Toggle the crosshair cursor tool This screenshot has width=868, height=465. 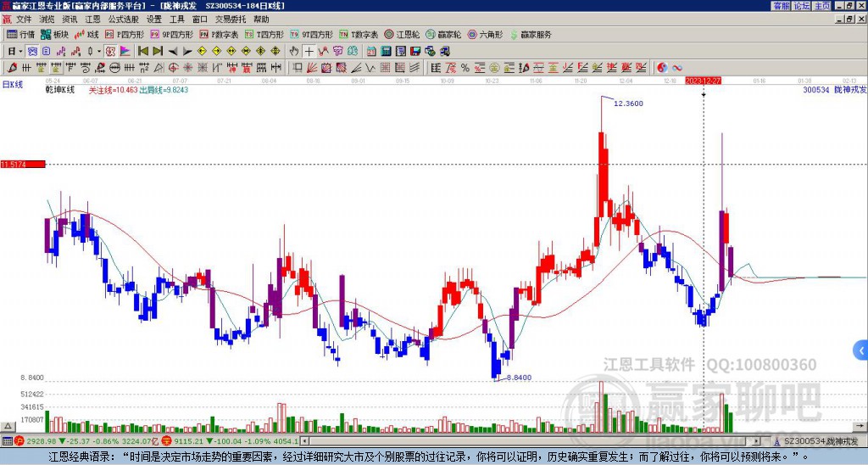coord(309,51)
